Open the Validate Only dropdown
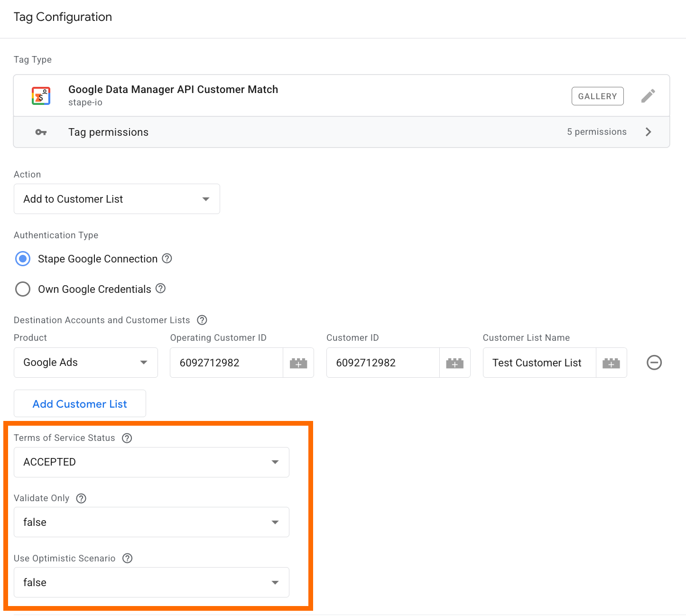Image resolution: width=686 pixels, height=616 pixels. 151,522
